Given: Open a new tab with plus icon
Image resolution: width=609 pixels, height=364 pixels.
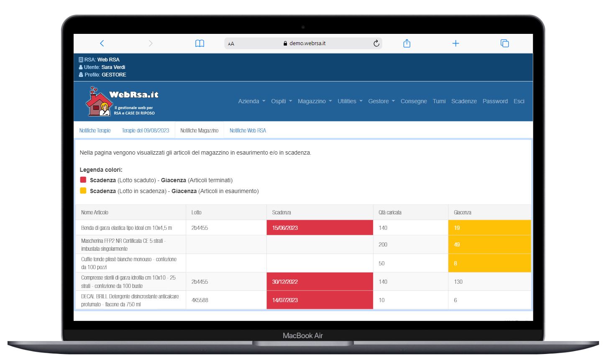Looking at the screenshot, I should click(x=455, y=43).
